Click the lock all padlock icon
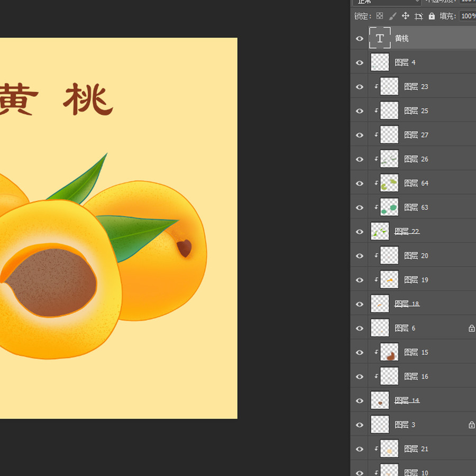 [432, 16]
